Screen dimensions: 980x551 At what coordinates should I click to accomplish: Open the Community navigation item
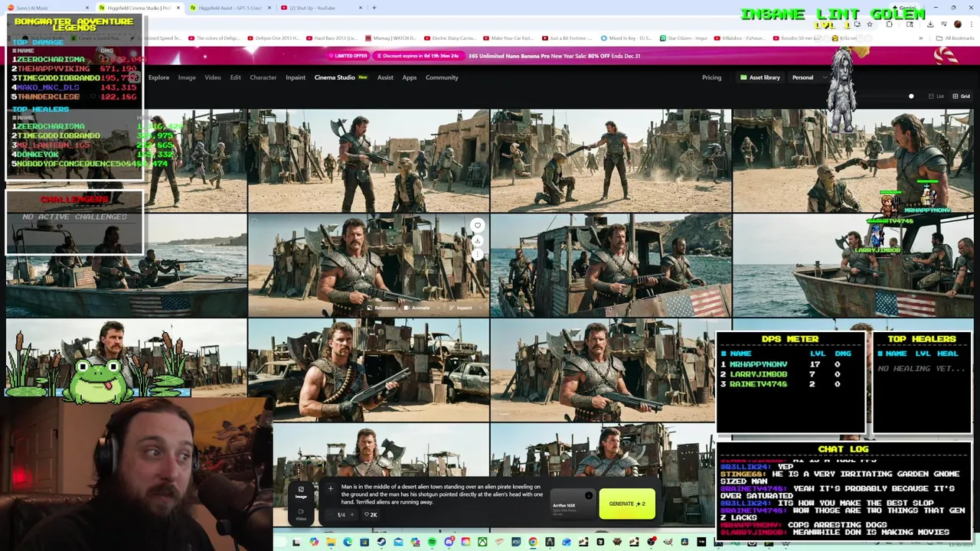[x=442, y=77]
